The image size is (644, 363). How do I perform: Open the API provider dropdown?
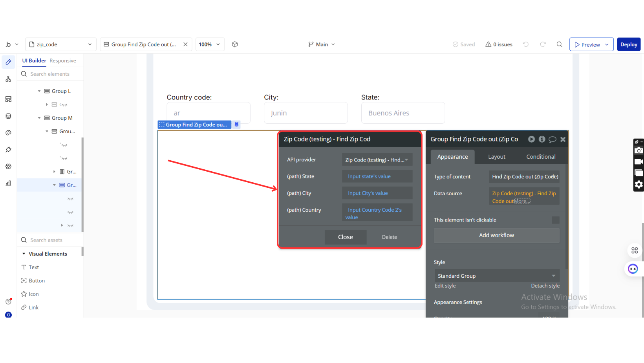[x=377, y=160]
